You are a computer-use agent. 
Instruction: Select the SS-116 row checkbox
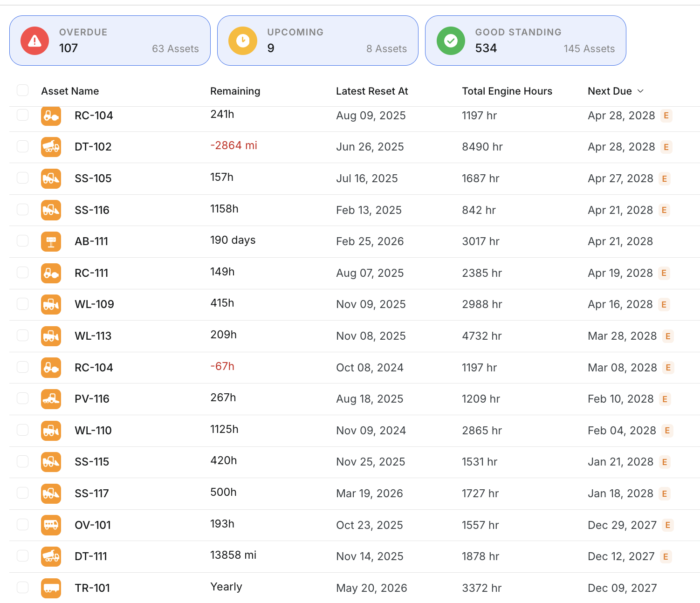click(x=23, y=209)
